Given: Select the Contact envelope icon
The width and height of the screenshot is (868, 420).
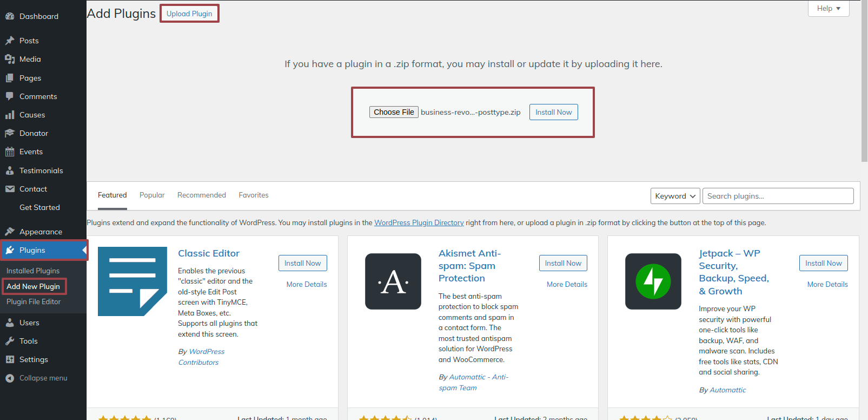Looking at the screenshot, I should [x=10, y=189].
